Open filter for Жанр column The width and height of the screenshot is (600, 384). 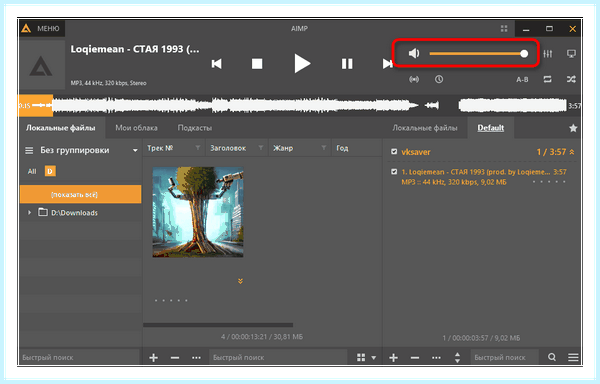point(324,148)
